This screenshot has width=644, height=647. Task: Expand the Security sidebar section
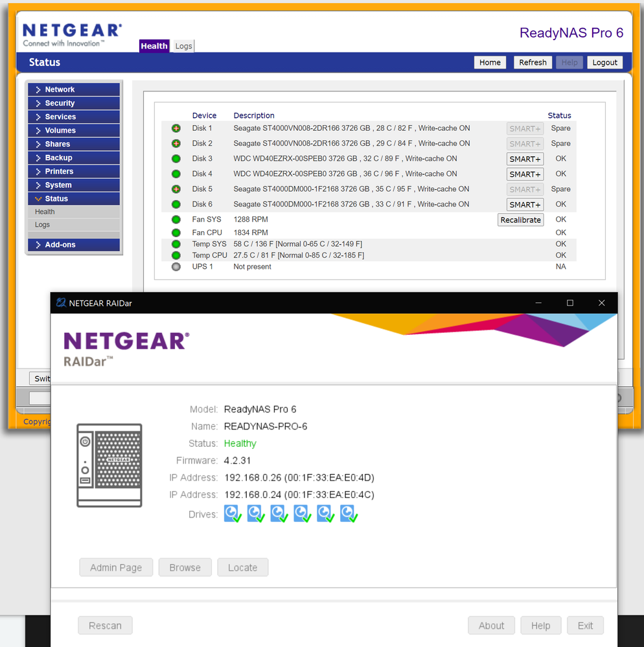pyautogui.click(x=74, y=103)
